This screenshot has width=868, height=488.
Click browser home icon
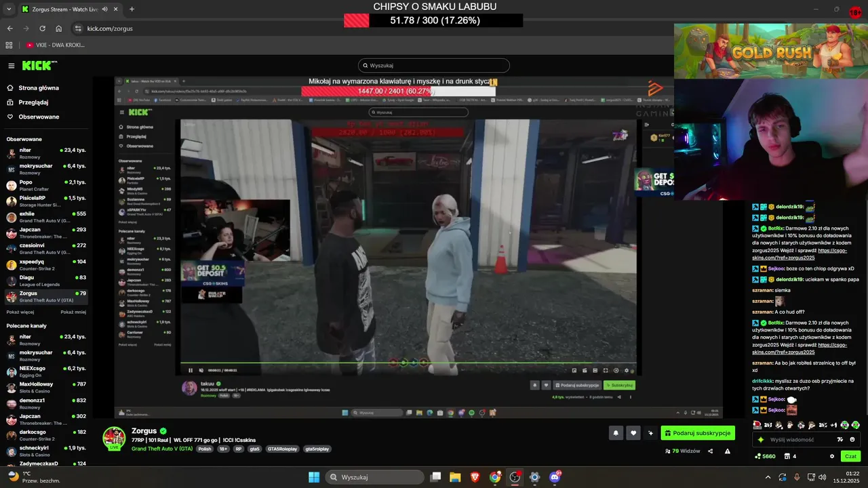59,28
